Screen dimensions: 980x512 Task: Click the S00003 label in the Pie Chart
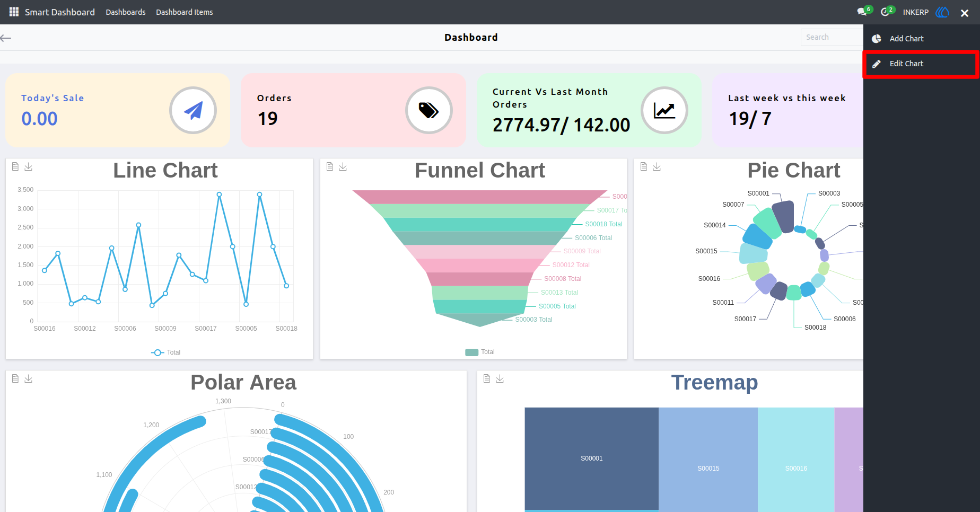[x=829, y=193]
